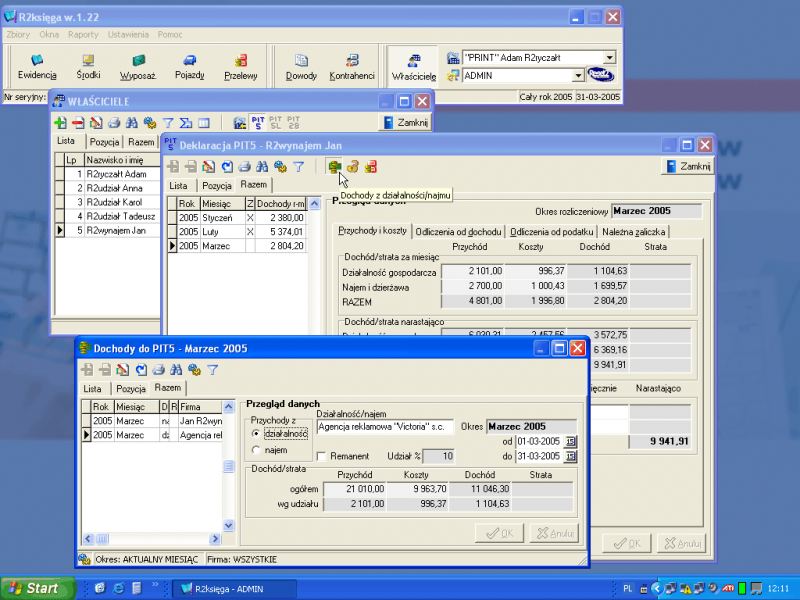The image size is (800, 600).
Task: Switch to Pozycja tab in Dochody do PIT5
Action: point(131,389)
